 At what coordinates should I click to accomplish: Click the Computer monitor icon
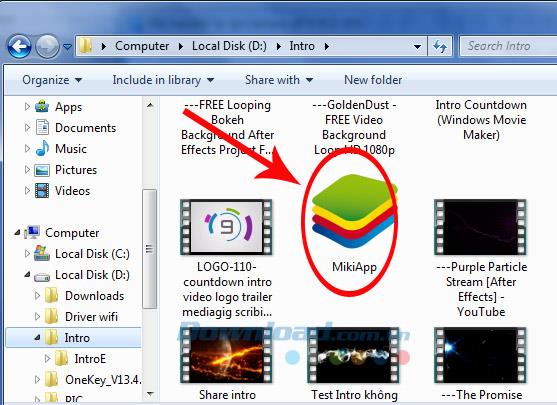point(32,233)
